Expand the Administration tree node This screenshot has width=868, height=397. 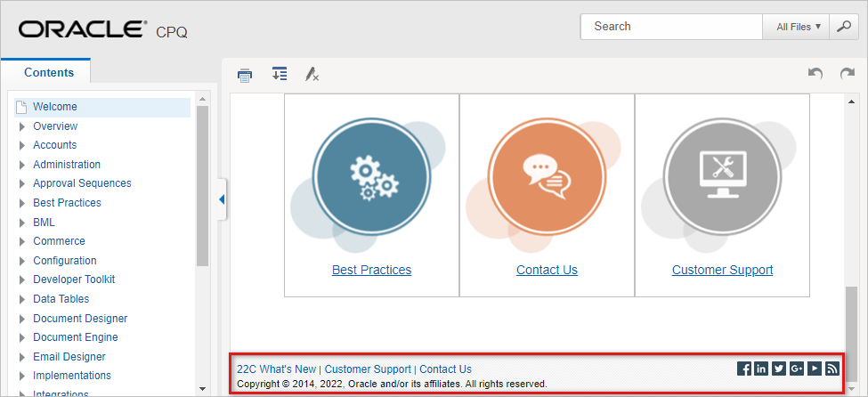coord(22,165)
